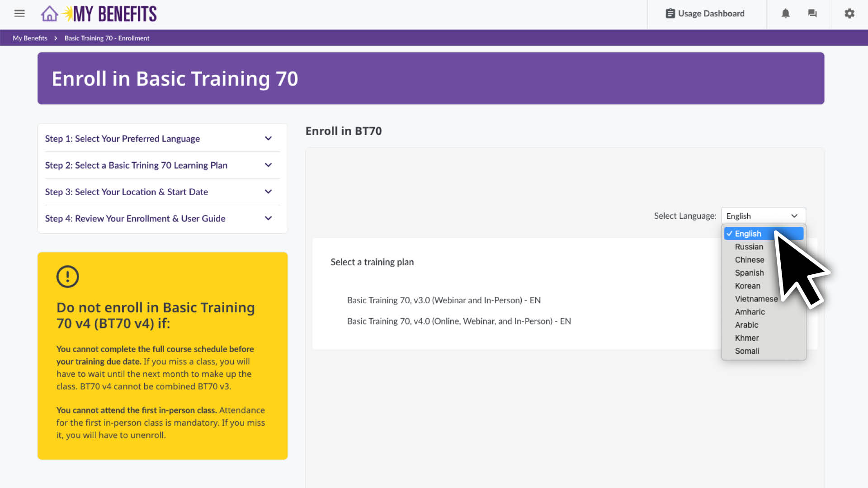Click the My Benefits home icon
Image resolution: width=868 pixels, height=488 pixels.
coord(49,14)
